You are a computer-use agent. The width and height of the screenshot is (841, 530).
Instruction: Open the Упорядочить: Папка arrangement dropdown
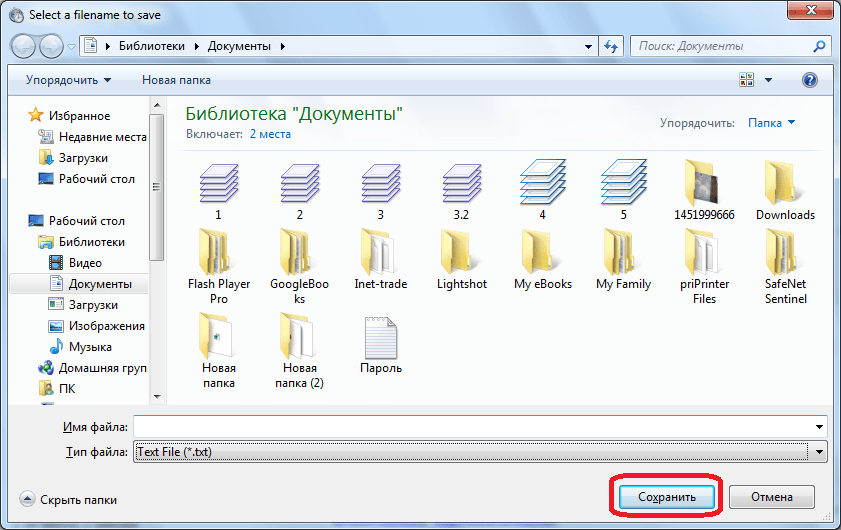point(772,123)
